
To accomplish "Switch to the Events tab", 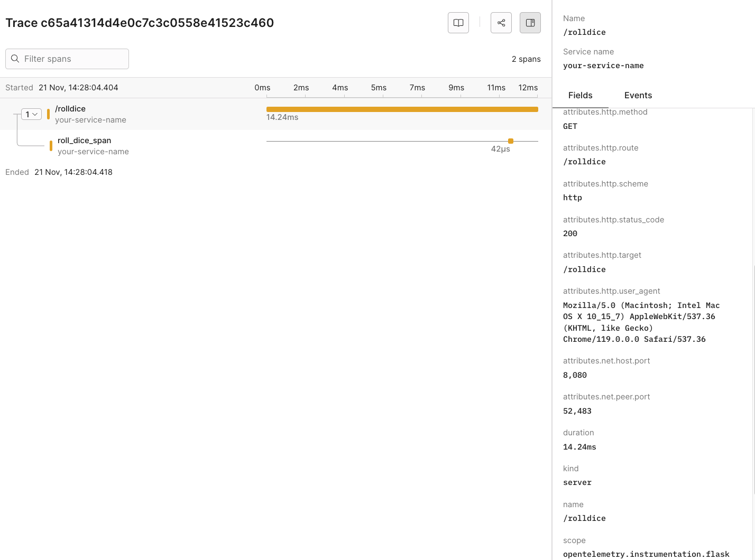I will (638, 95).
